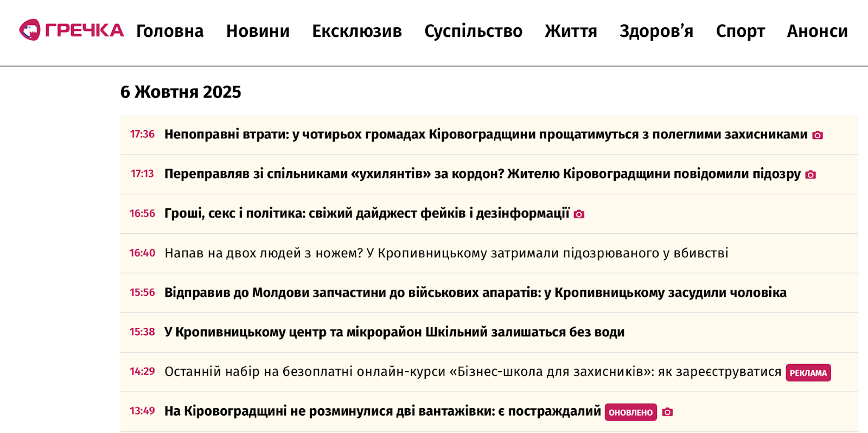
Task: Navigate to the Життя section
Action: [571, 31]
